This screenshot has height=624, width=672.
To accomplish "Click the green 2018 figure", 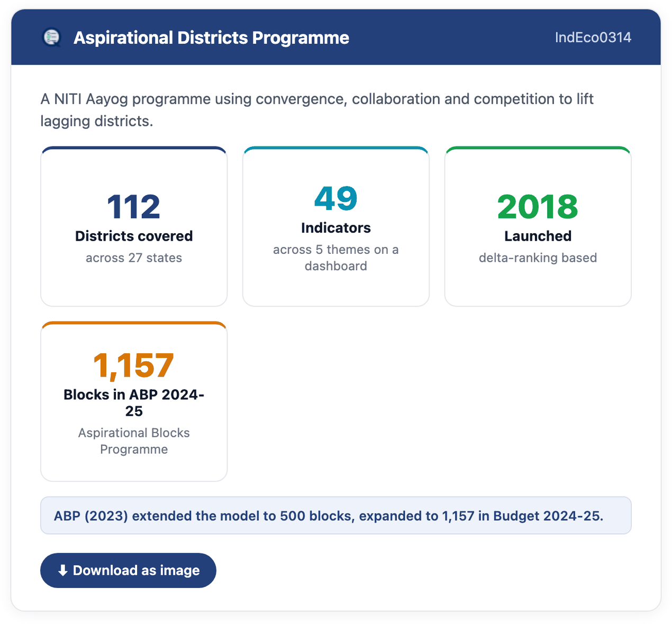I will tap(538, 206).
